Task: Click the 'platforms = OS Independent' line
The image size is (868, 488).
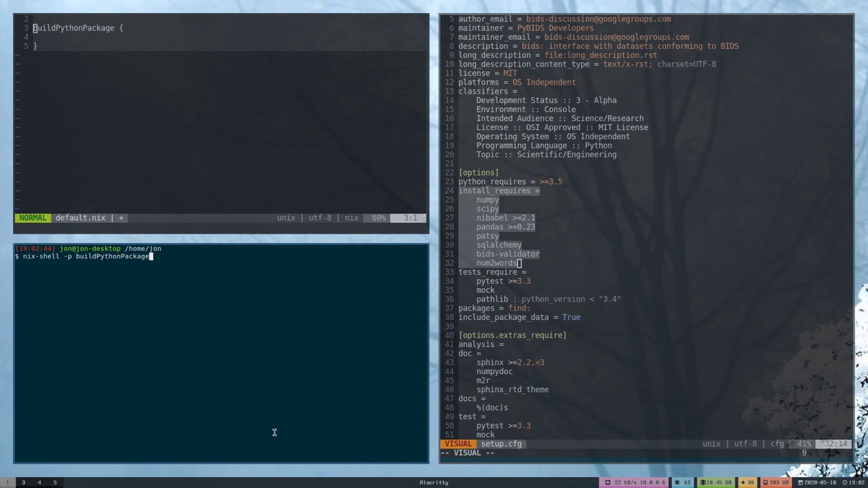Action: click(x=517, y=82)
